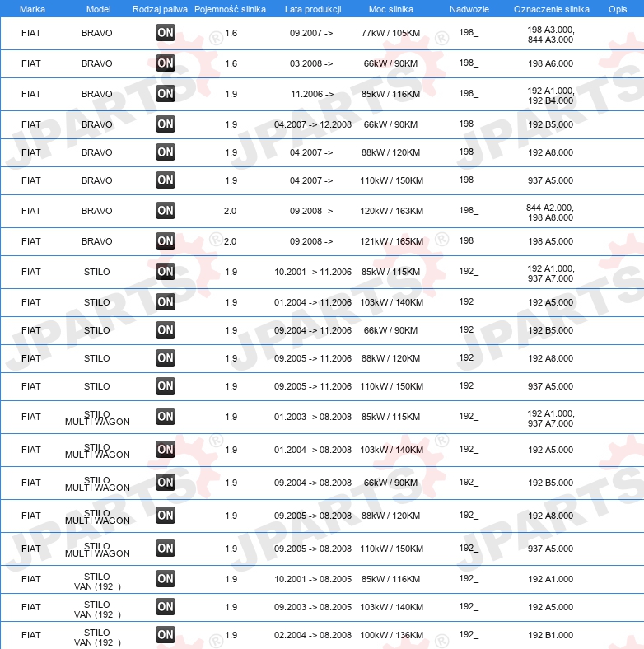Click the ON icon in the Stilo 10.2001 -> 11.2006 row
Screen dimensions: 644x649
coord(166,272)
